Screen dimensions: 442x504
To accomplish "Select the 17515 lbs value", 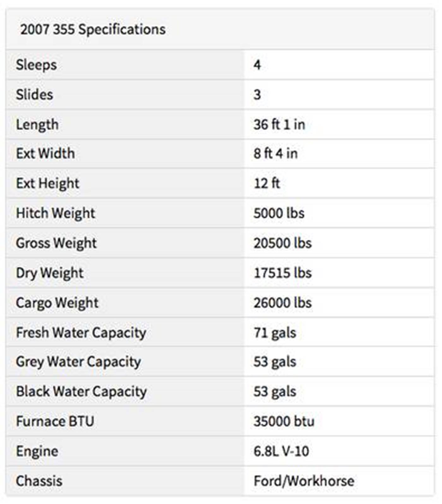I will 283,273.
